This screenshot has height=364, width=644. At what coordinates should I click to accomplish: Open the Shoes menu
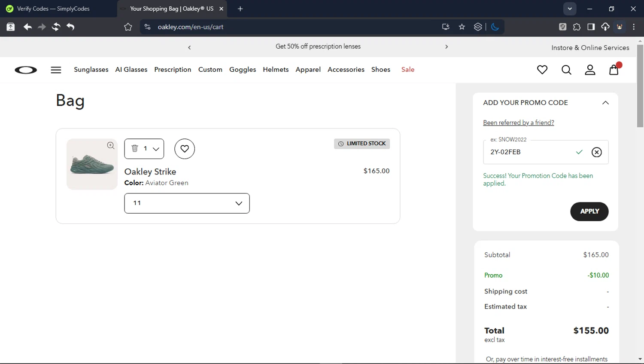381,70
